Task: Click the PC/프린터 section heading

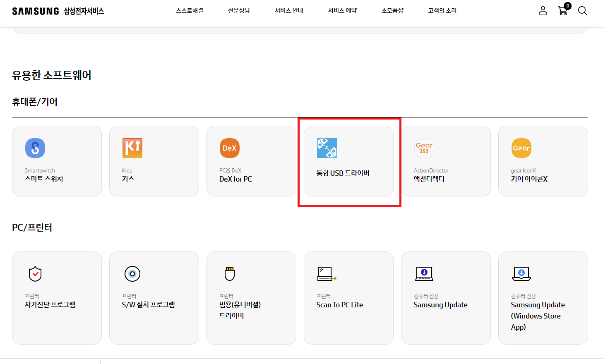Action: tap(32, 227)
